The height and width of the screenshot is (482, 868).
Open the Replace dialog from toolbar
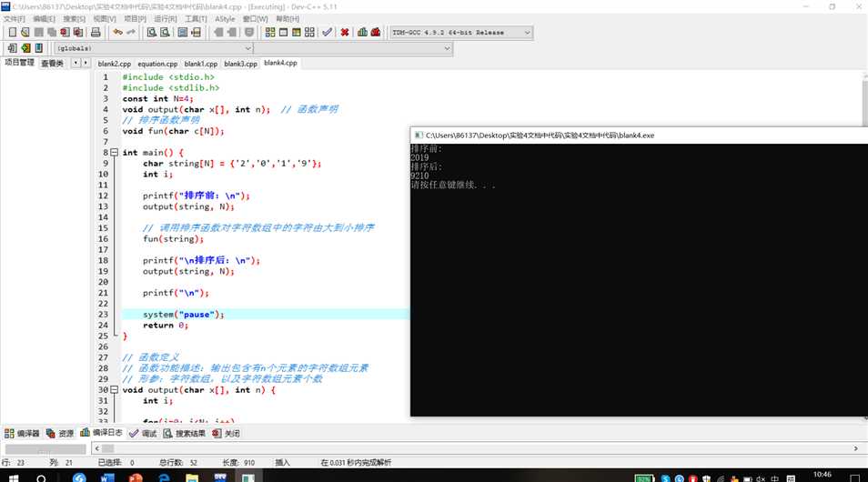pyautogui.click(x=165, y=33)
